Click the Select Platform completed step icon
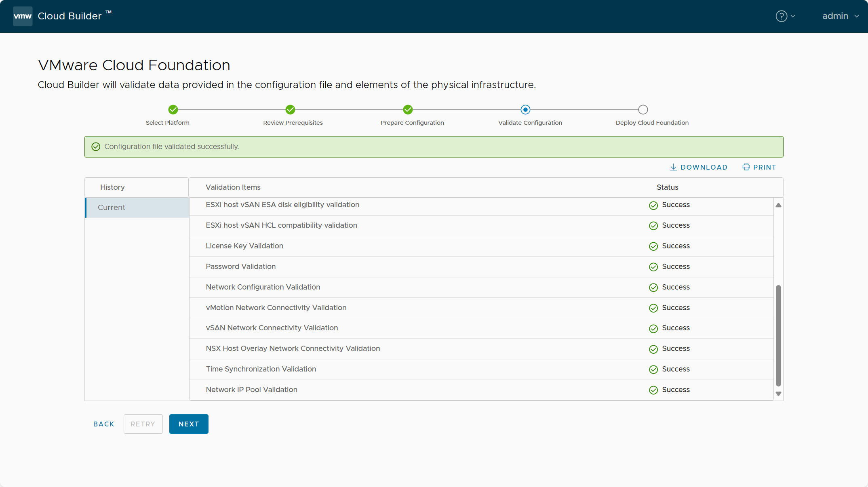Screen dimensions: 868x487 point(173,109)
